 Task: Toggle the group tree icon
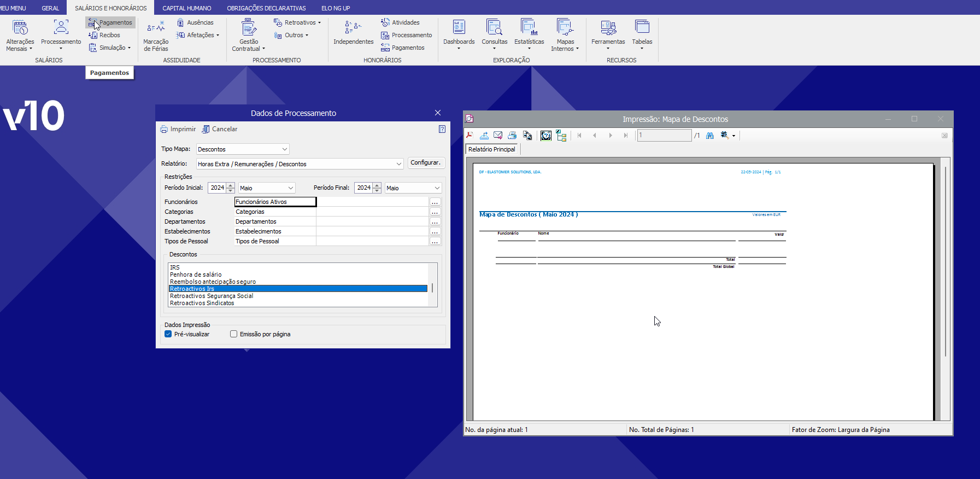561,136
